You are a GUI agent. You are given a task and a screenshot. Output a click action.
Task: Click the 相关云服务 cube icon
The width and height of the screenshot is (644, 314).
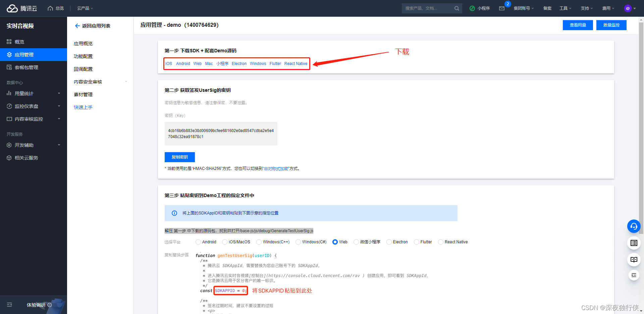9,158
